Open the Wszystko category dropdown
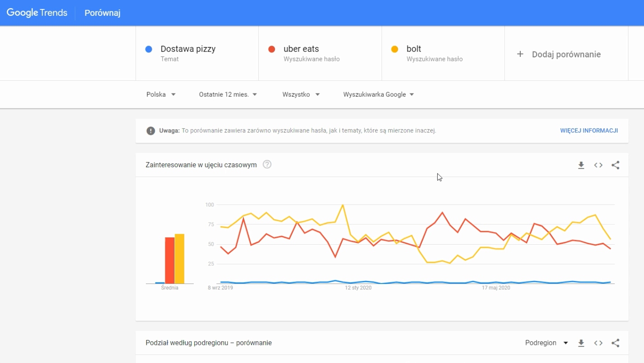Image resolution: width=644 pixels, height=363 pixels. pos(301,94)
